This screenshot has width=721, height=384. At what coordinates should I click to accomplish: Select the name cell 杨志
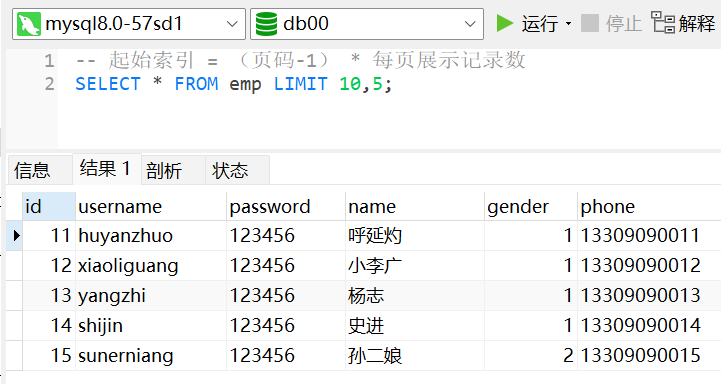pyautogui.click(x=415, y=295)
